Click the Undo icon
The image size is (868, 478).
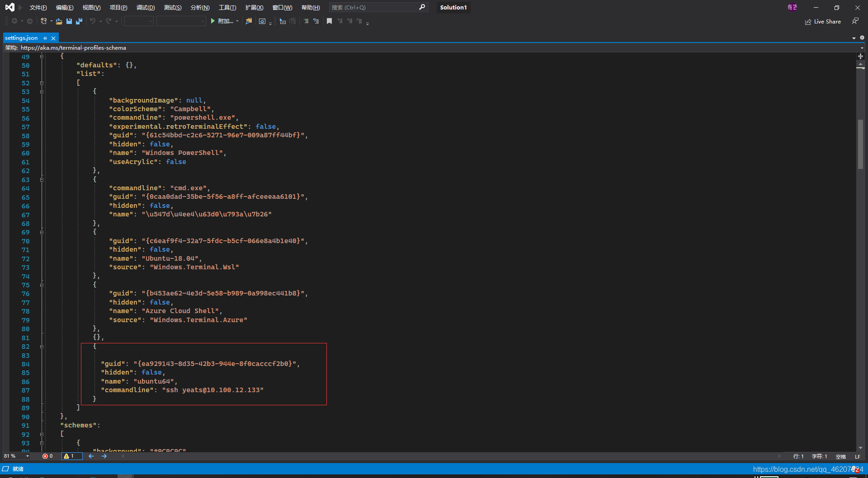(x=93, y=21)
